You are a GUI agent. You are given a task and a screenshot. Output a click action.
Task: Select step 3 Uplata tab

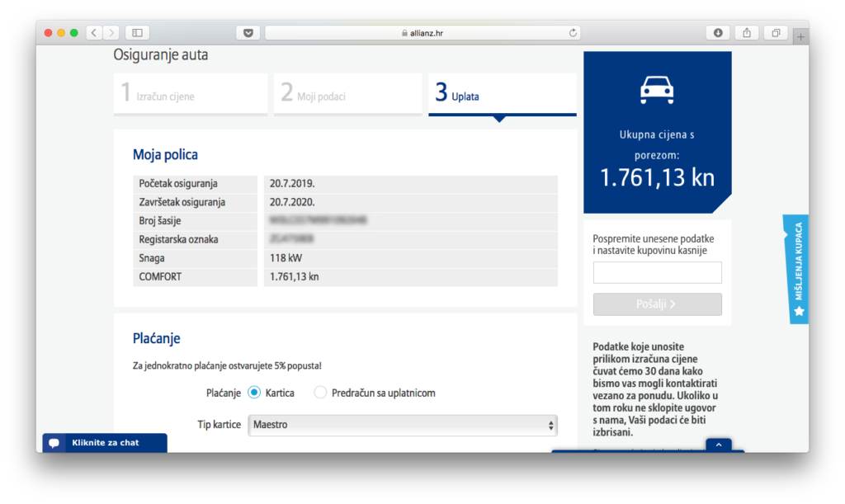coord(502,94)
